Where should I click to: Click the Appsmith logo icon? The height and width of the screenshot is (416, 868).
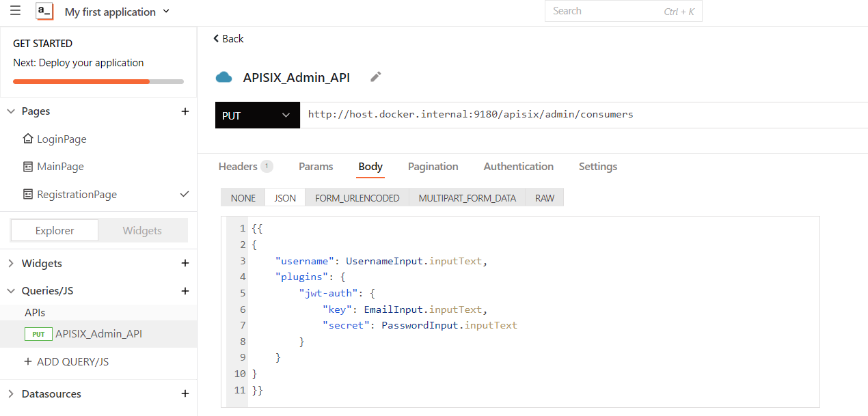point(43,11)
